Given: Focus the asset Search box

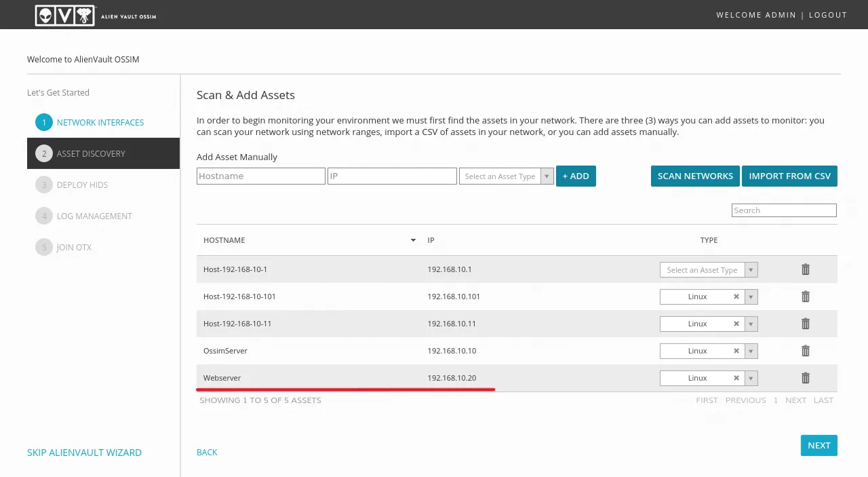Looking at the screenshot, I should 783,210.
